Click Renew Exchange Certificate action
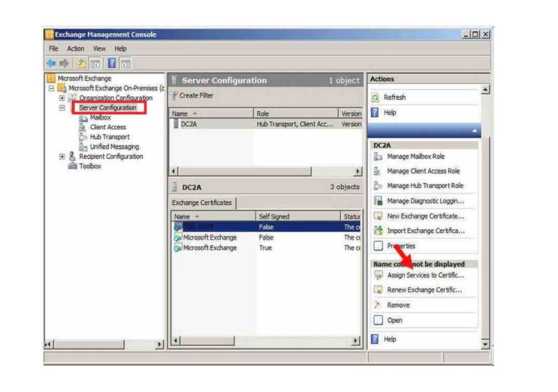Viewport: 558px width, 392px height. pyautogui.click(x=424, y=290)
